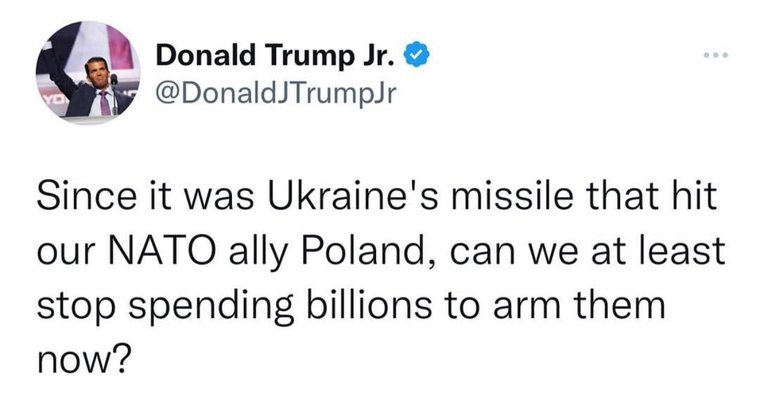Click the word "Since" starting the tweet
768x412 pixels.
(x=87, y=196)
